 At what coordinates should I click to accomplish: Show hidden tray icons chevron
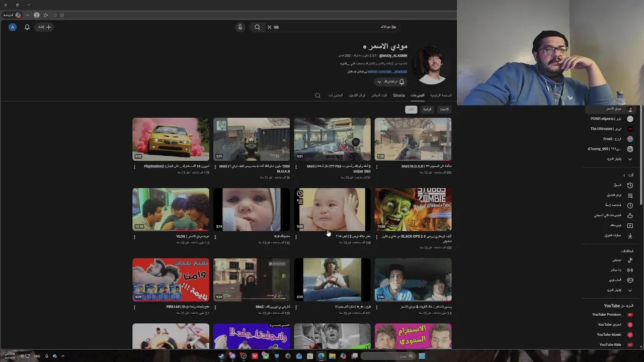tap(62, 356)
